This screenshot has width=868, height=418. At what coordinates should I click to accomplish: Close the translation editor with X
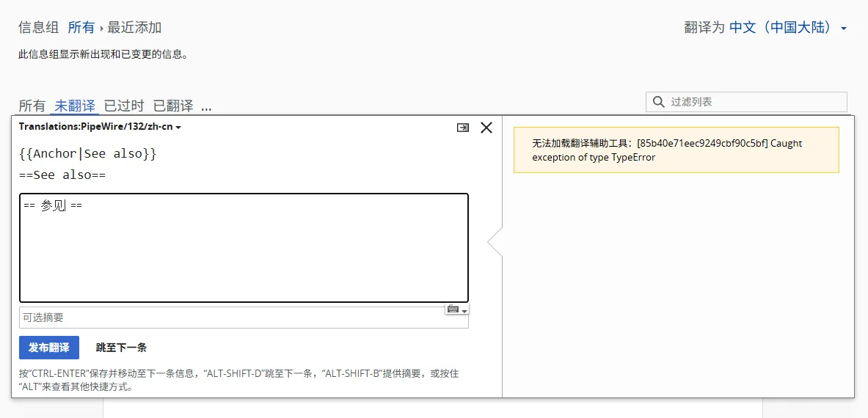[486, 128]
